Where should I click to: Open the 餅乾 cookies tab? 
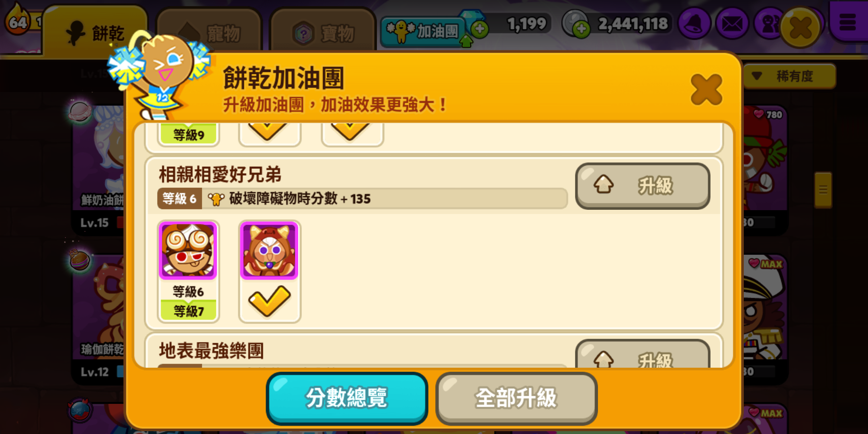point(95,32)
